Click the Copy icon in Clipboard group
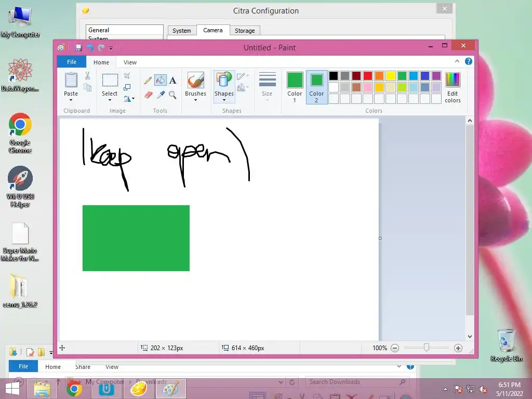Image resolution: width=532 pixels, height=399 pixels. point(87,87)
